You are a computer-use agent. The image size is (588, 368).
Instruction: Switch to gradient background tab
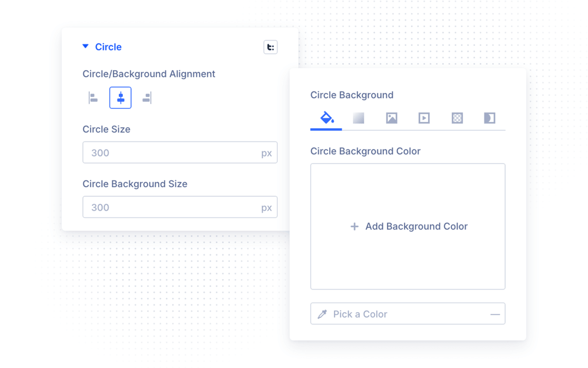(359, 118)
